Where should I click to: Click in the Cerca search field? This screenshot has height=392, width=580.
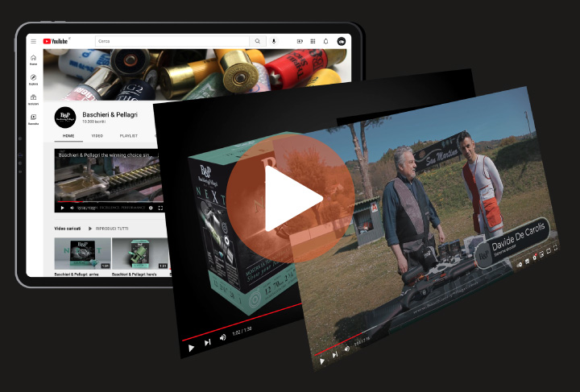(171, 41)
